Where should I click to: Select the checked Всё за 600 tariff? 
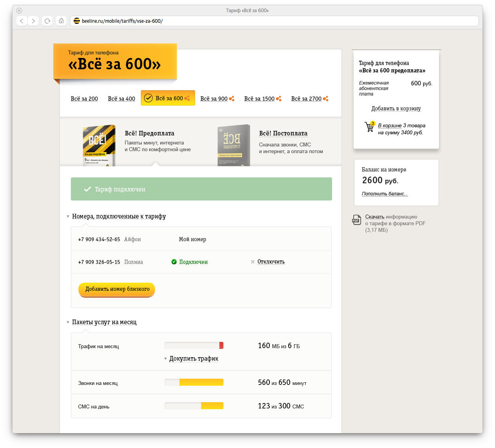pyautogui.click(x=168, y=98)
